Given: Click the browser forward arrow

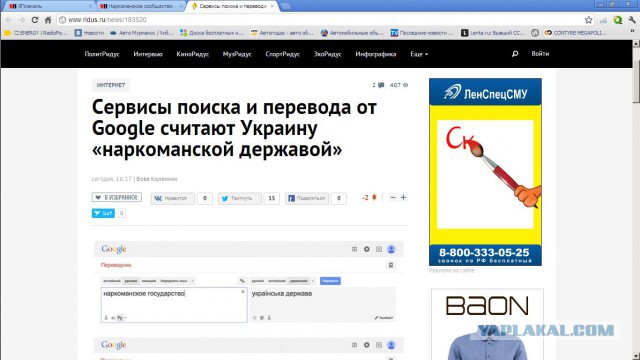Looking at the screenshot, I should pyautogui.click(x=22, y=20).
